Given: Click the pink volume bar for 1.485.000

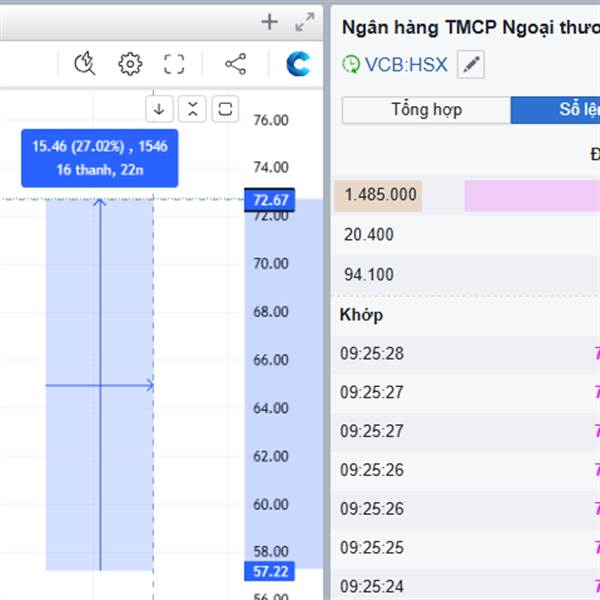Looking at the screenshot, I should pyautogui.click(x=532, y=196).
